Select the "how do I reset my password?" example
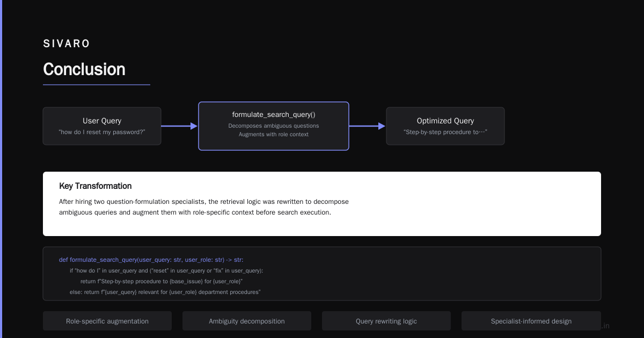Viewport: 644px width, 338px height. click(x=102, y=132)
